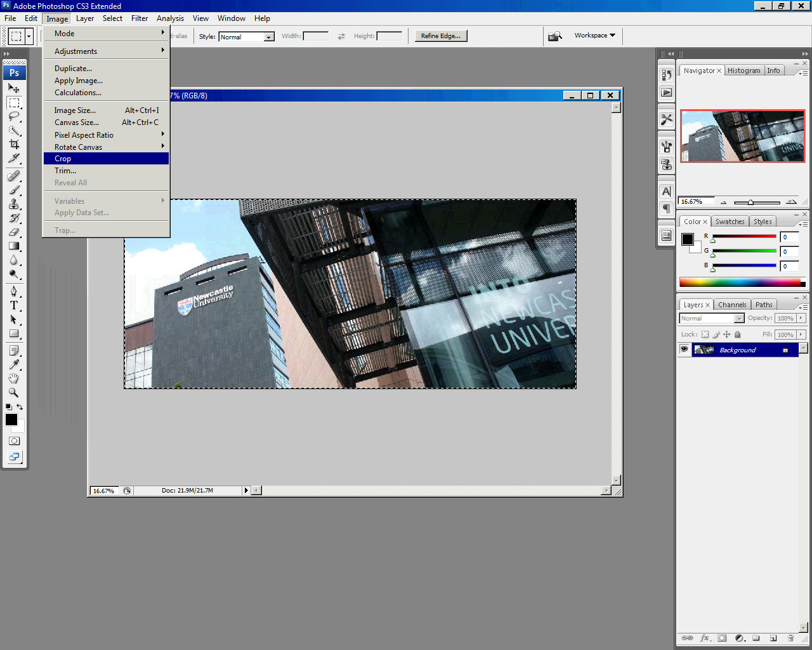The image size is (812, 650).
Task: Select the Hand tool
Action: click(14, 378)
